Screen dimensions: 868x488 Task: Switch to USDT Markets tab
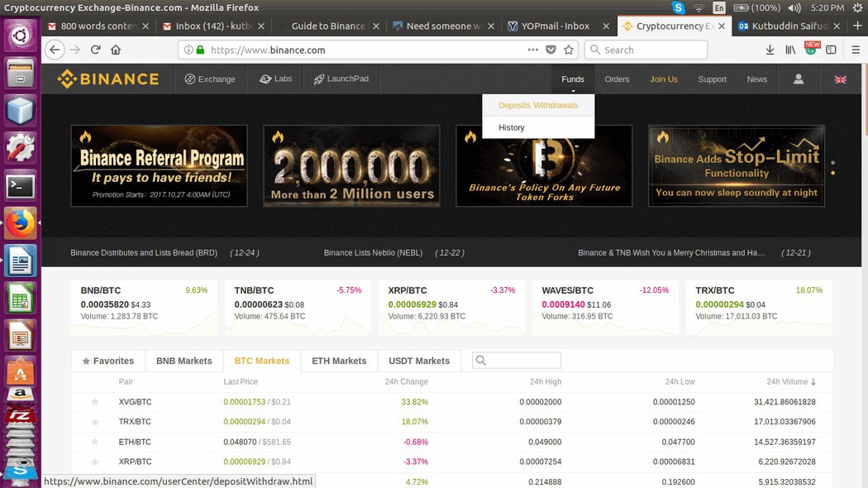pyautogui.click(x=419, y=361)
